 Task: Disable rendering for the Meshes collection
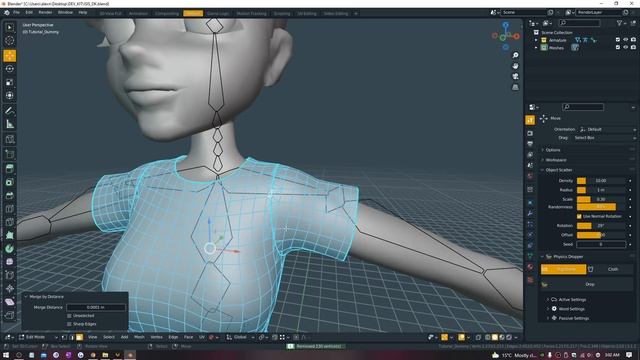tap(633, 47)
